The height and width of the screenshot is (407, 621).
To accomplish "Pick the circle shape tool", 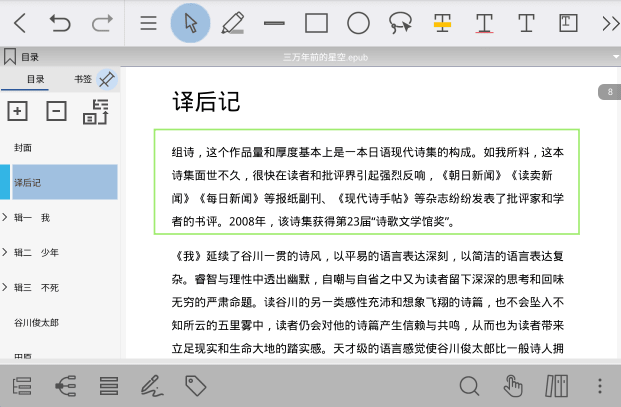I will click(x=358, y=23).
